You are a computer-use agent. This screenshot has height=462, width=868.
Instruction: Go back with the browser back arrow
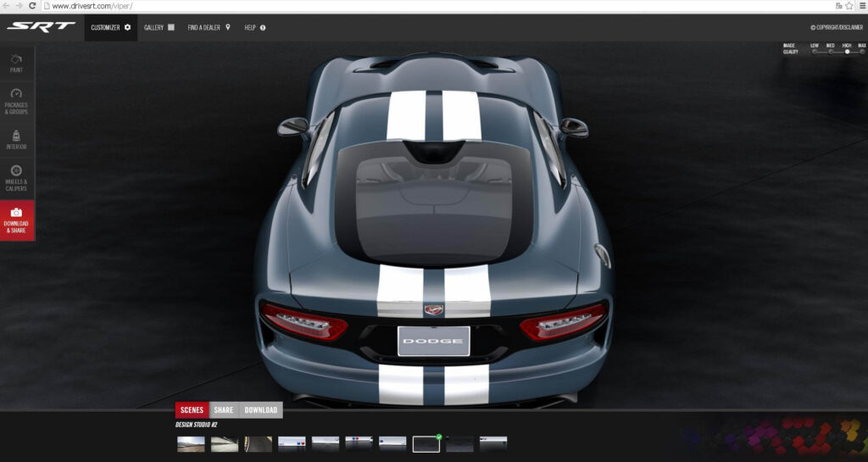click(x=7, y=6)
